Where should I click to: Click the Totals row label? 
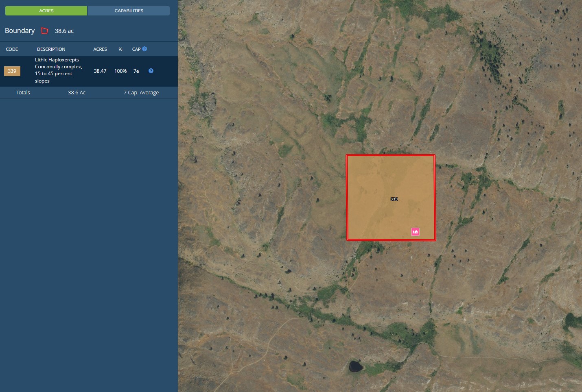pyautogui.click(x=23, y=93)
